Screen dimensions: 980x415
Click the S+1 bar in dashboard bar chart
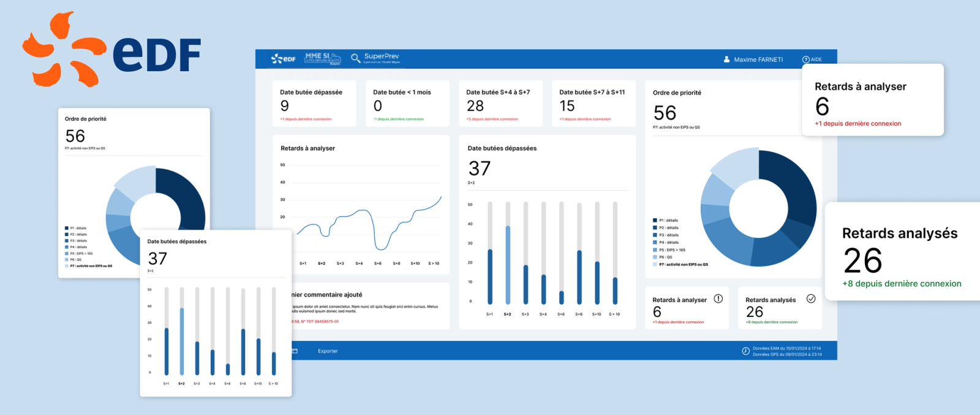pos(489,276)
